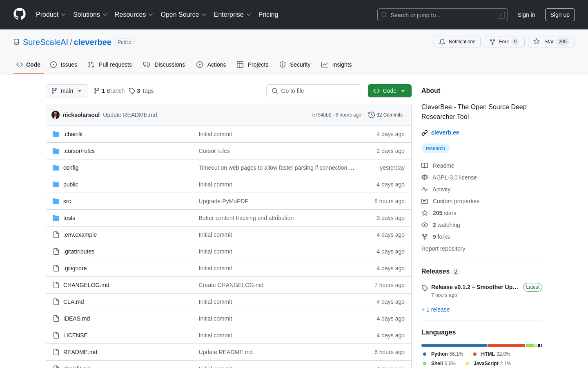Click the src folder icon
The height and width of the screenshot is (368, 588).
point(56,201)
